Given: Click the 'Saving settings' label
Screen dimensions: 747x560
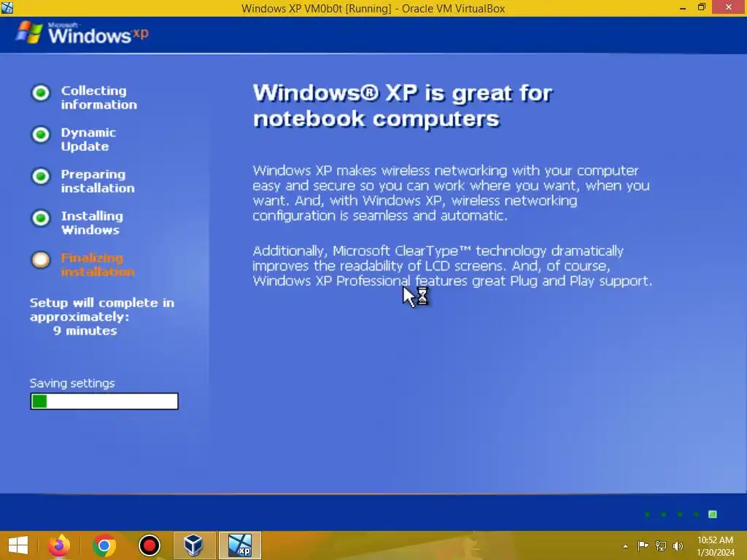Looking at the screenshot, I should [x=72, y=384].
